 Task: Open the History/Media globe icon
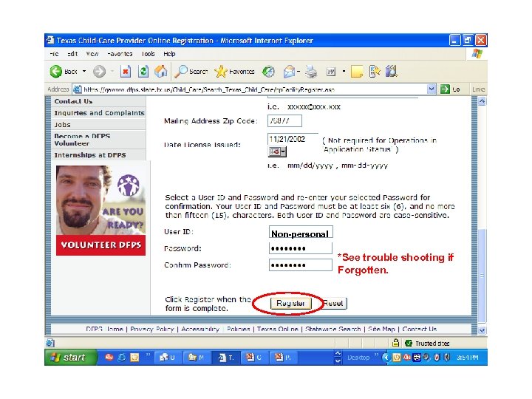(268, 72)
